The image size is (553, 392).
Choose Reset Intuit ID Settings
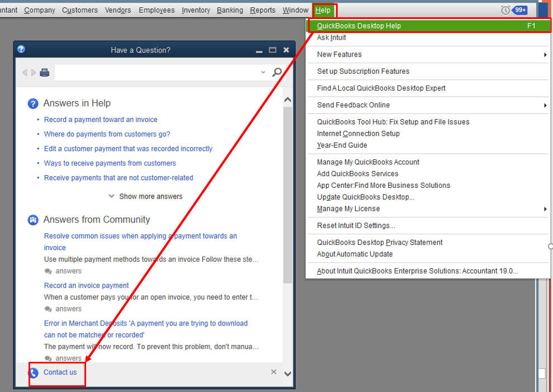[x=429, y=225]
